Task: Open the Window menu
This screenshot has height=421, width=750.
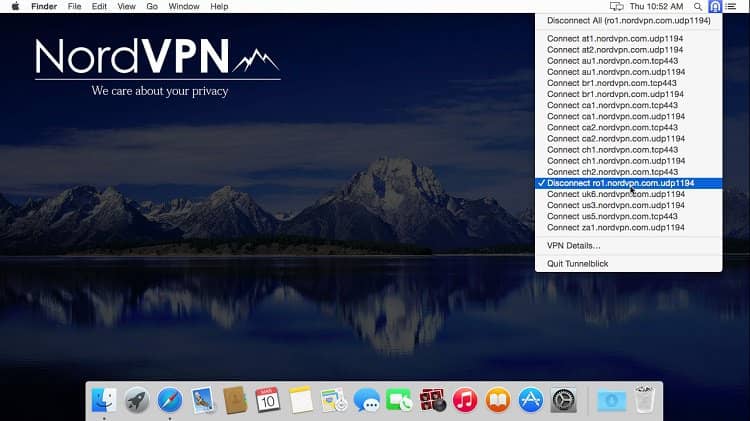Action: [x=184, y=6]
